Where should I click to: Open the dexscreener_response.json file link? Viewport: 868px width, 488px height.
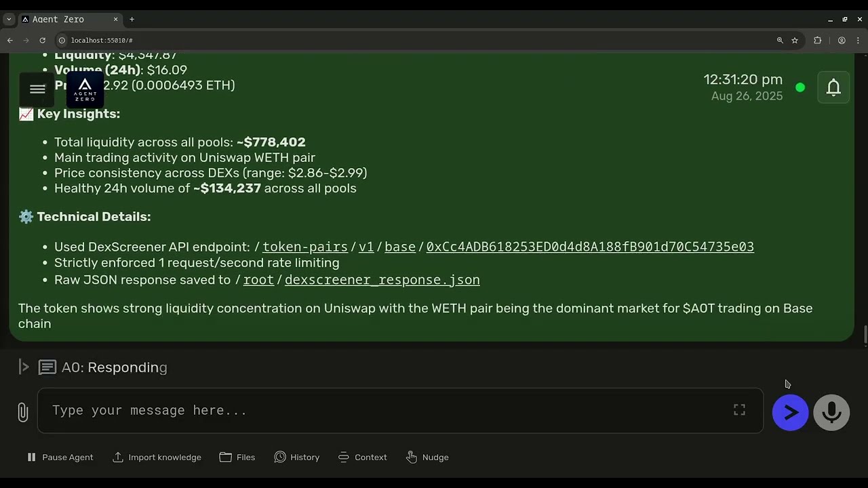pyautogui.click(x=382, y=280)
